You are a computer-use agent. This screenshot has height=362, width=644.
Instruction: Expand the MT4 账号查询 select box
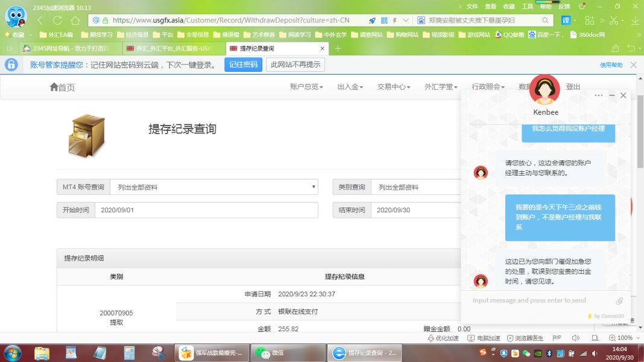click(x=213, y=187)
